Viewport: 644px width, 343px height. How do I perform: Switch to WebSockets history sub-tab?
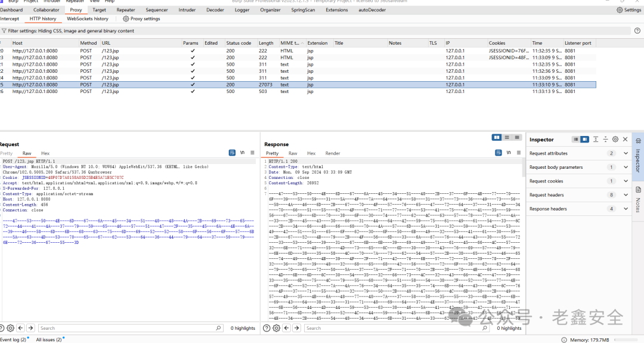88,18
